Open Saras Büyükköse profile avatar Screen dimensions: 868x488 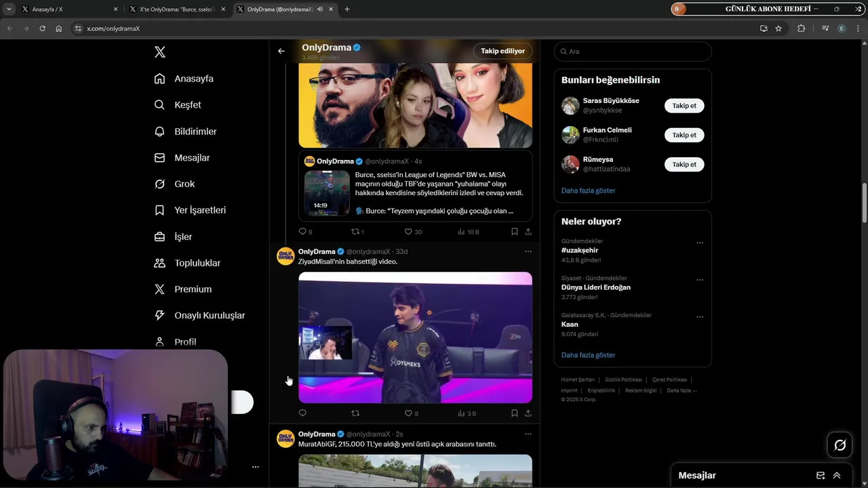570,106
